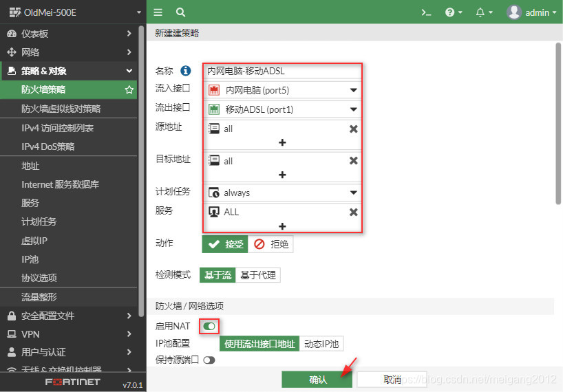The image size is (563, 392).
Task: Remove 'all' from 源地址 with X
Action: 354,129
